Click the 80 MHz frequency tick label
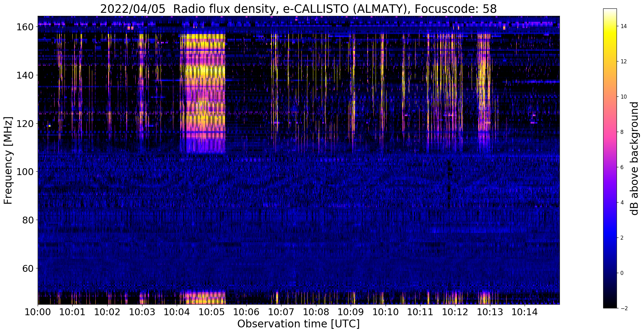644x333 pixels. (x=28, y=220)
